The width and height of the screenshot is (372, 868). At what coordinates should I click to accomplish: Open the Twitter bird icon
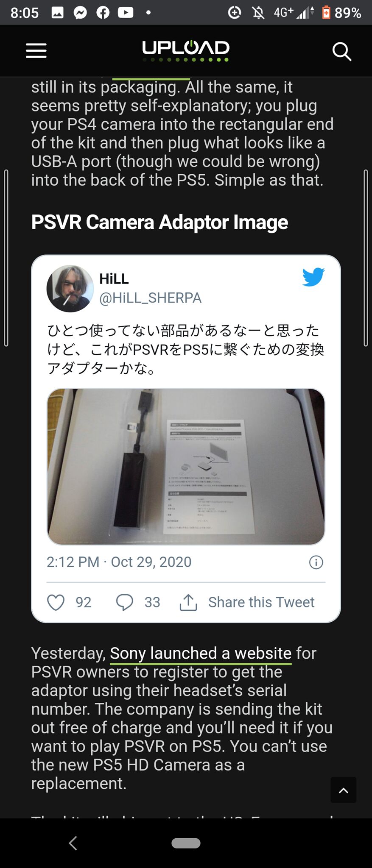313,277
